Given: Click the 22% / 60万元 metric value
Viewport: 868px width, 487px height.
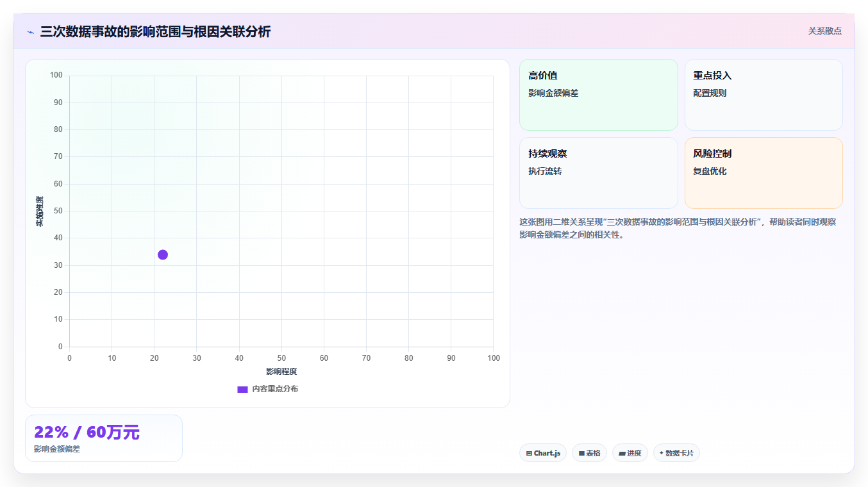Looking at the screenshot, I should pyautogui.click(x=87, y=433).
